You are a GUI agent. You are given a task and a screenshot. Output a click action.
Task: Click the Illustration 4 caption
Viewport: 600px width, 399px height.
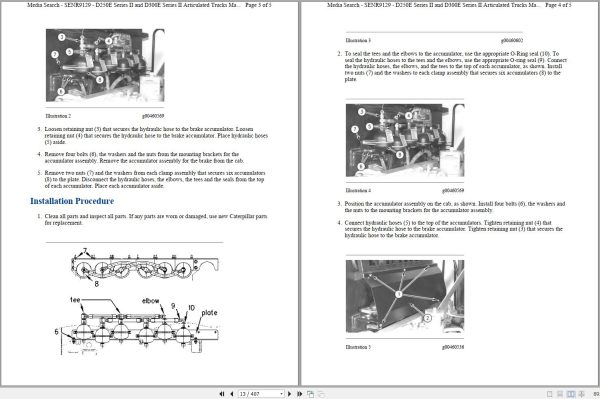click(358, 191)
